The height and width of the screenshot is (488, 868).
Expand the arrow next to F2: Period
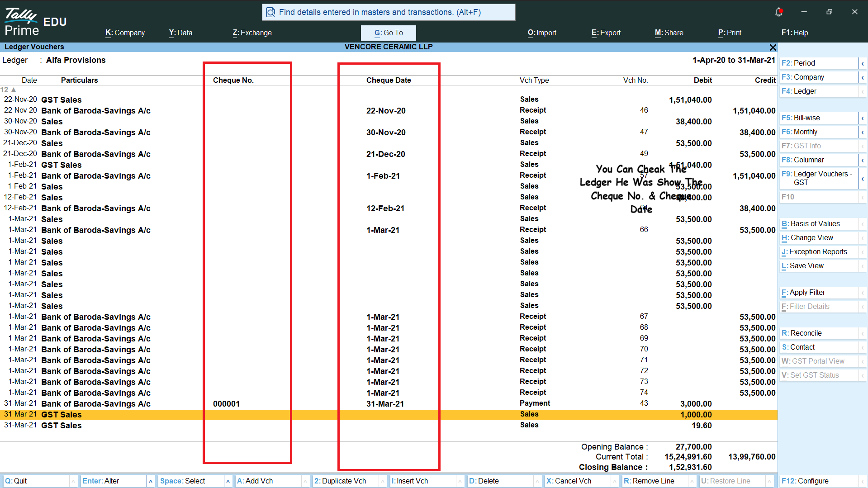point(863,63)
